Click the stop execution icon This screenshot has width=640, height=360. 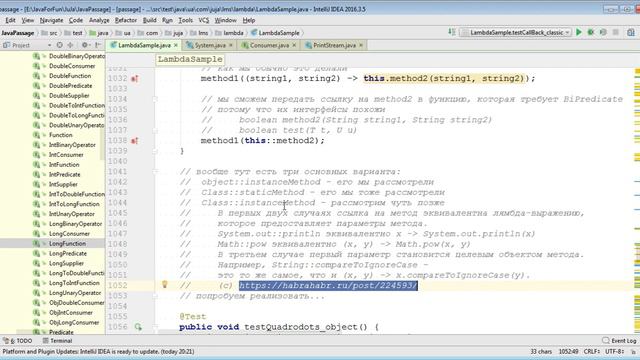pyautogui.click(x=616, y=32)
